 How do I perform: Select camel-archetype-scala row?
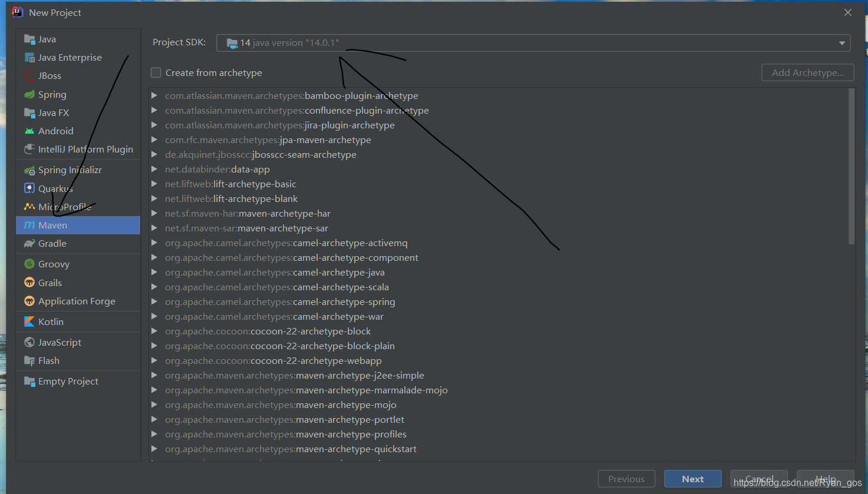click(499, 287)
